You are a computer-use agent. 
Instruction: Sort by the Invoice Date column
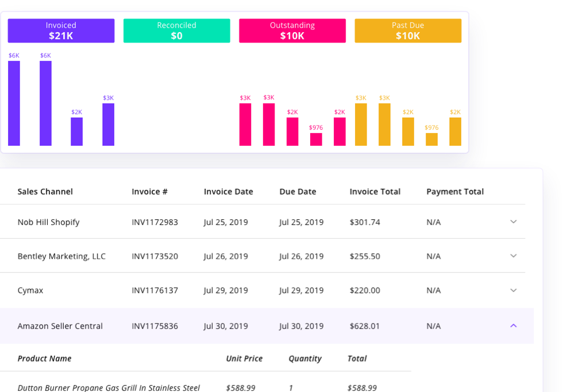point(227,191)
